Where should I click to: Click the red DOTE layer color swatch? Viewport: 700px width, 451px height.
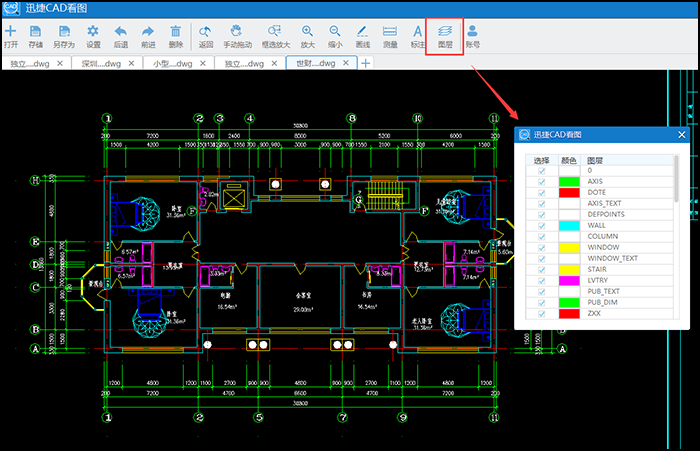[569, 192]
